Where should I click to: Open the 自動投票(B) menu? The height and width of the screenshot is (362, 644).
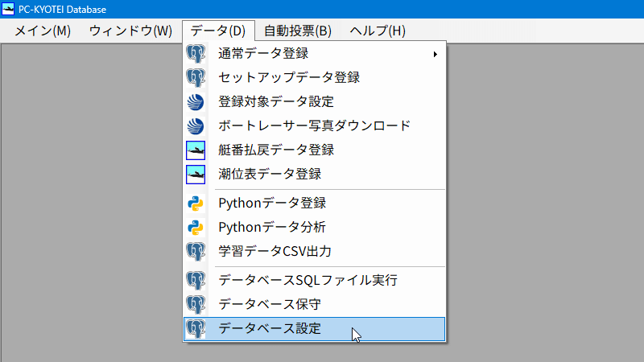click(x=298, y=31)
